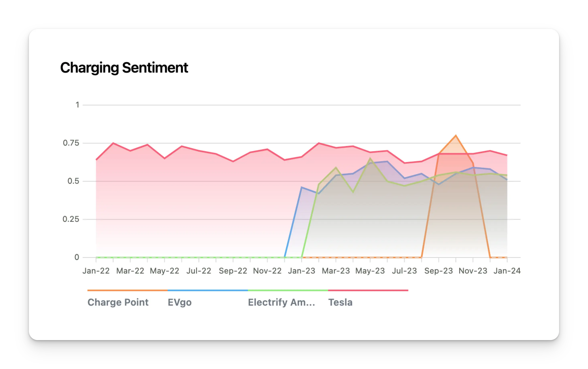
Task: Click the green Electrify America May-23 peak
Action: [x=370, y=158]
